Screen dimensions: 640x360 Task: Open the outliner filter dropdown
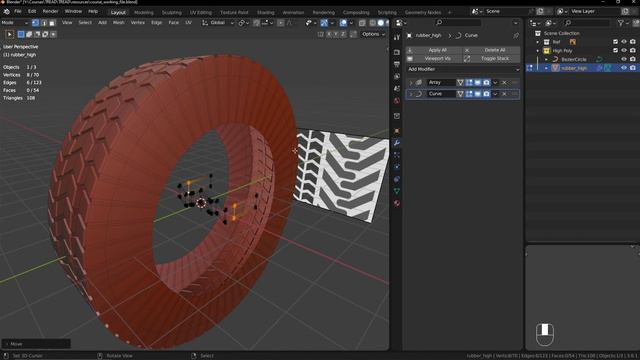pyautogui.click(x=623, y=24)
